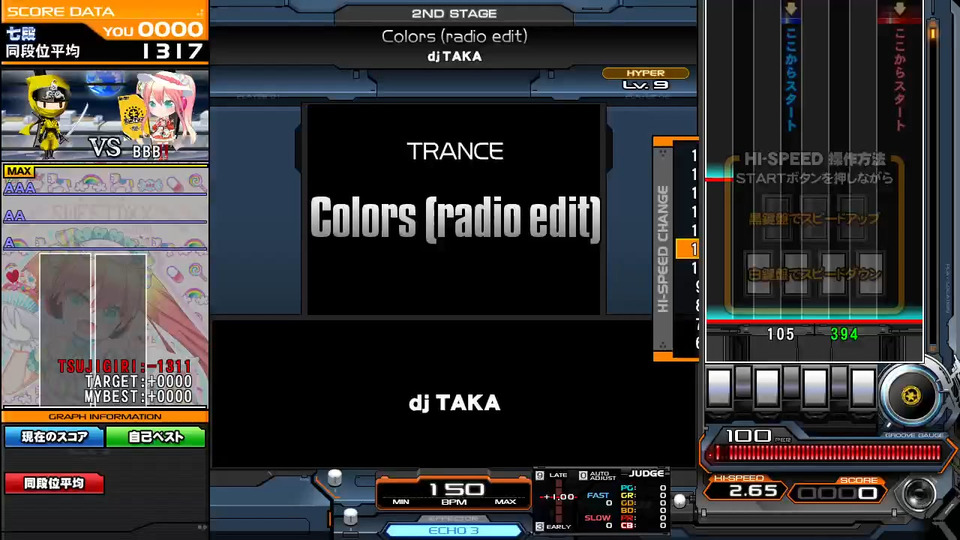Click the TARGET : +0000 text
The image size is (960, 540).
pos(139,381)
